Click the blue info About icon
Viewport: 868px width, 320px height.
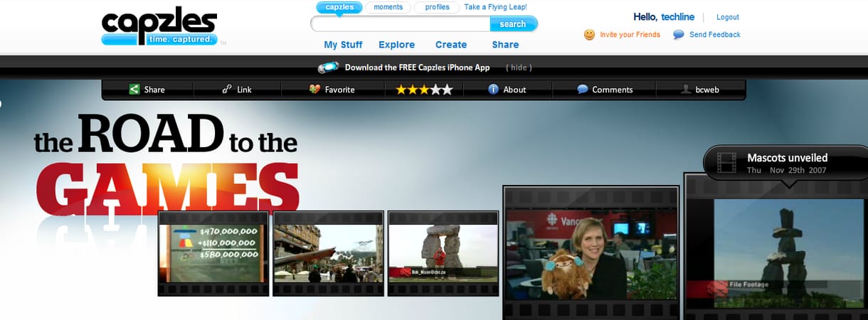(x=493, y=89)
